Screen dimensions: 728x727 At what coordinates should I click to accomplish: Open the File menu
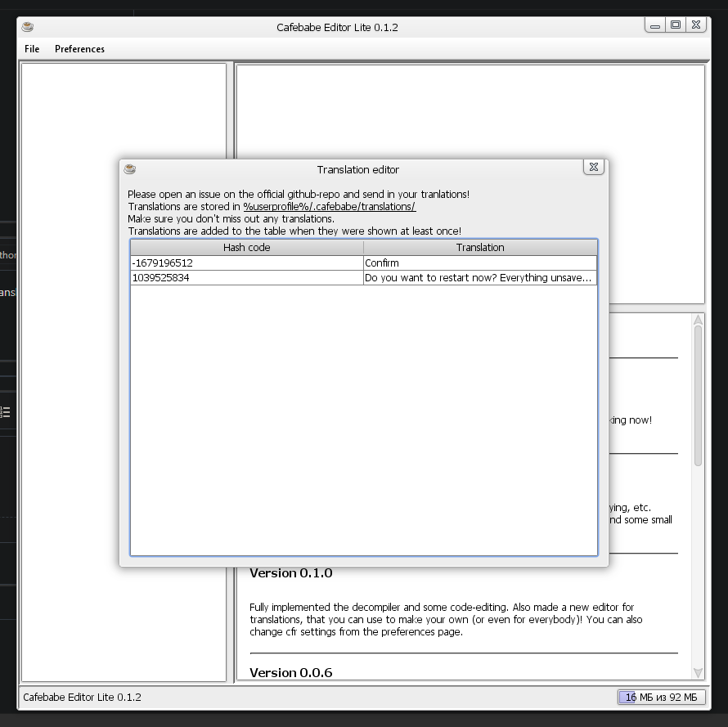32,49
